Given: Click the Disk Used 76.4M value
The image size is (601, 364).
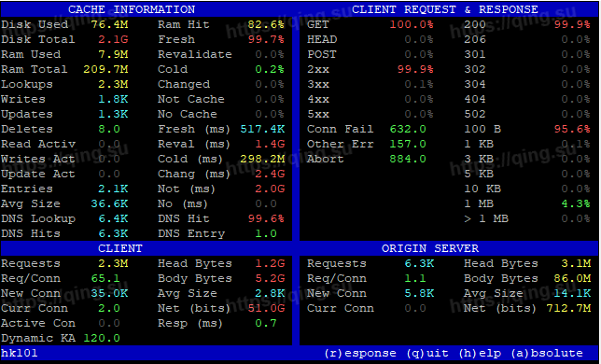Looking at the screenshot, I should (x=109, y=24).
